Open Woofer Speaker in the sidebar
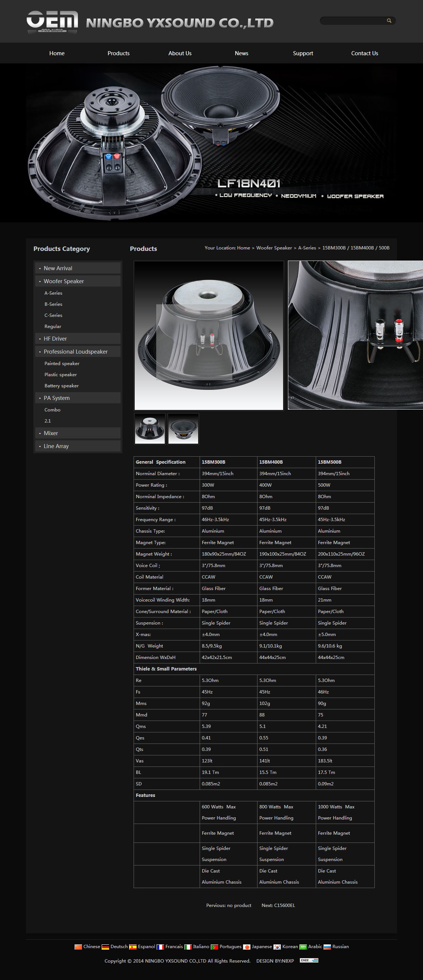 (x=78, y=281)
